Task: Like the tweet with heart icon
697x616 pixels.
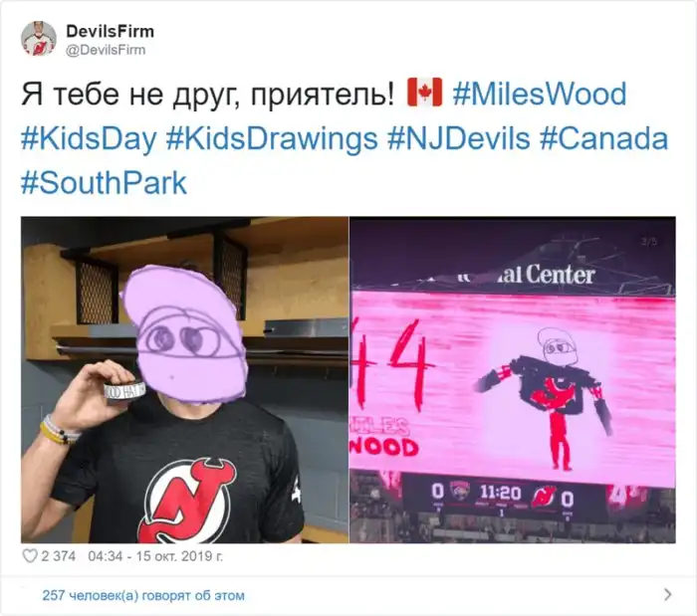Action: point(30,556)
